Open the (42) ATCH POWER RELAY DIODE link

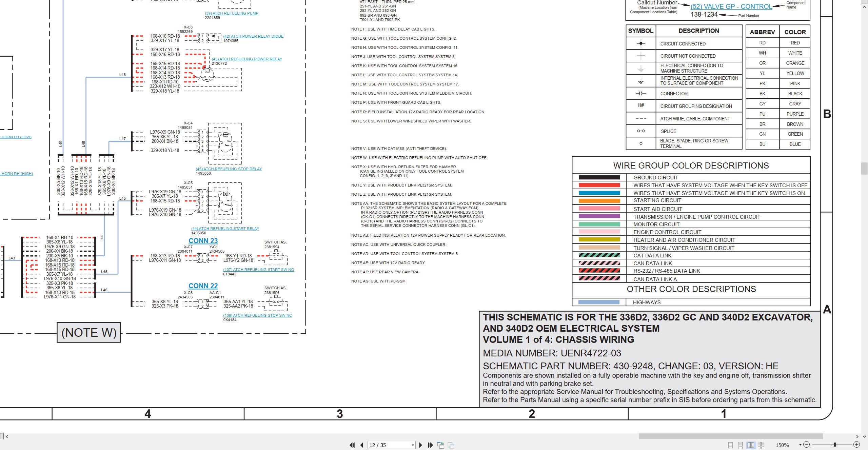(x=253, y=36)
